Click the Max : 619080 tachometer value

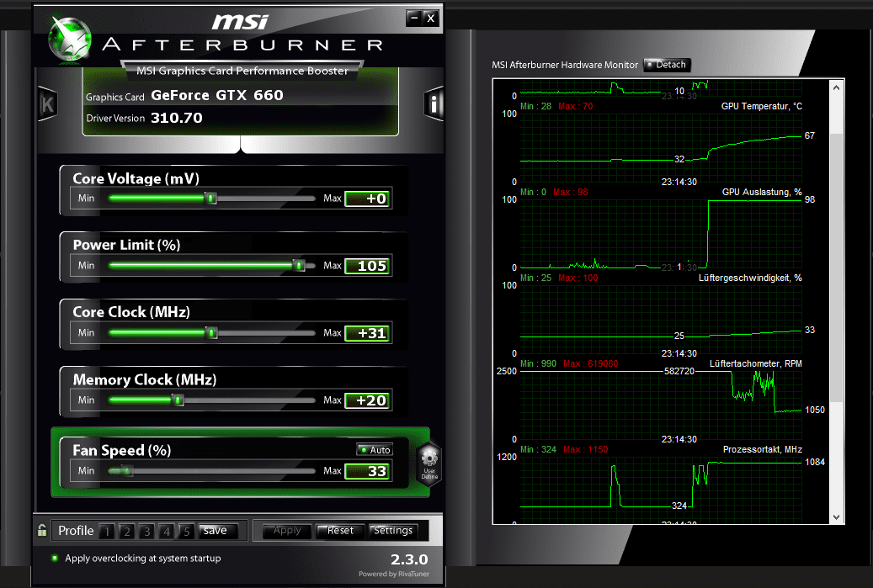pos(591,363)
